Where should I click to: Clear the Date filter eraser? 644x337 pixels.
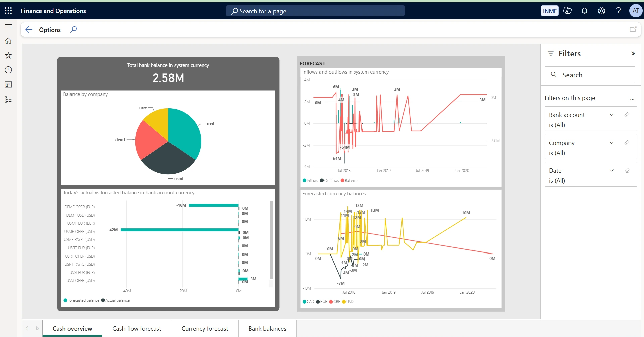627,170
